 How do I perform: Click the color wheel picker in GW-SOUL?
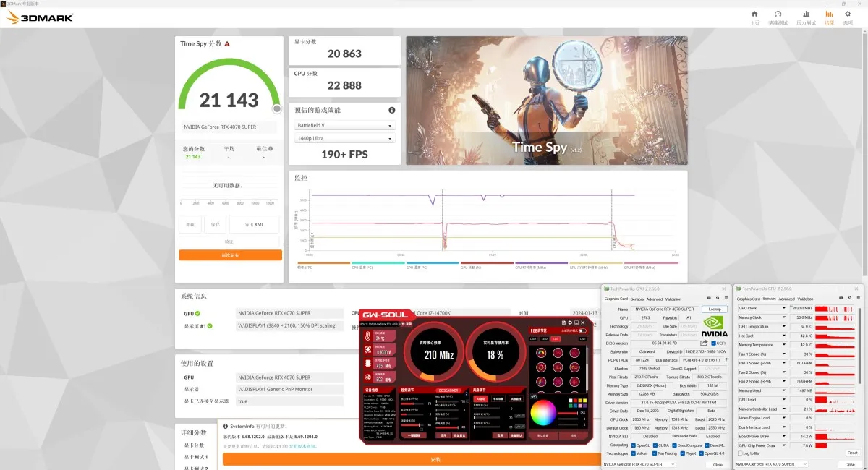pos(543,412)
